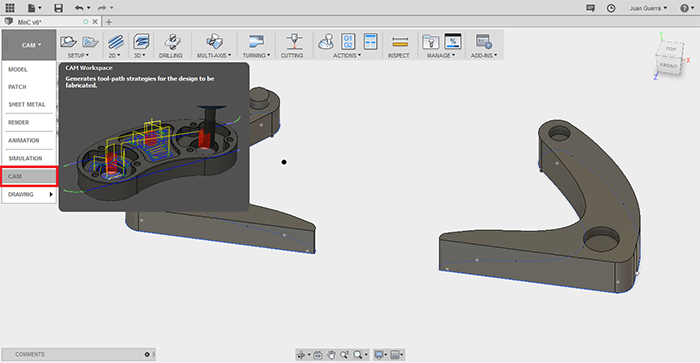Image resolution: width=700 pixels, height=363 pixels.
Task: Click the Save disk icon
Action: click(58, 8)
